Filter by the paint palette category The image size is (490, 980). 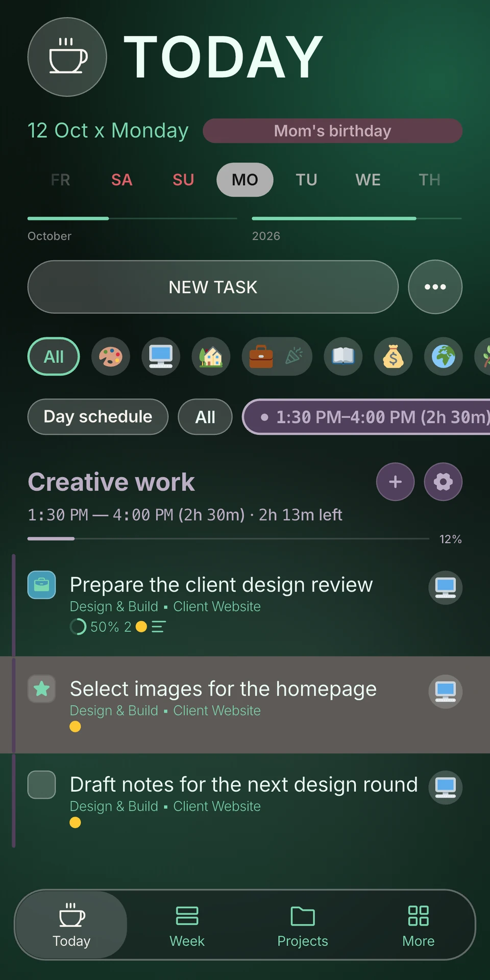click(111, 356)
